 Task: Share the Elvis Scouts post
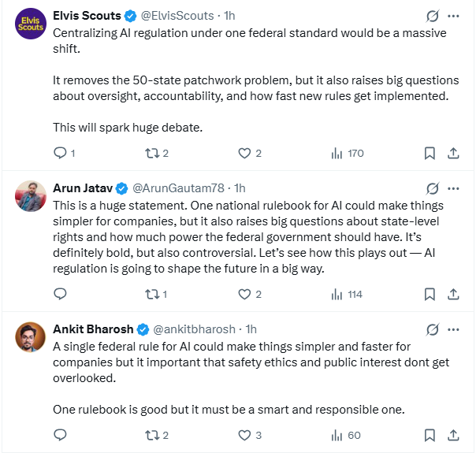(x=453, y=153)
